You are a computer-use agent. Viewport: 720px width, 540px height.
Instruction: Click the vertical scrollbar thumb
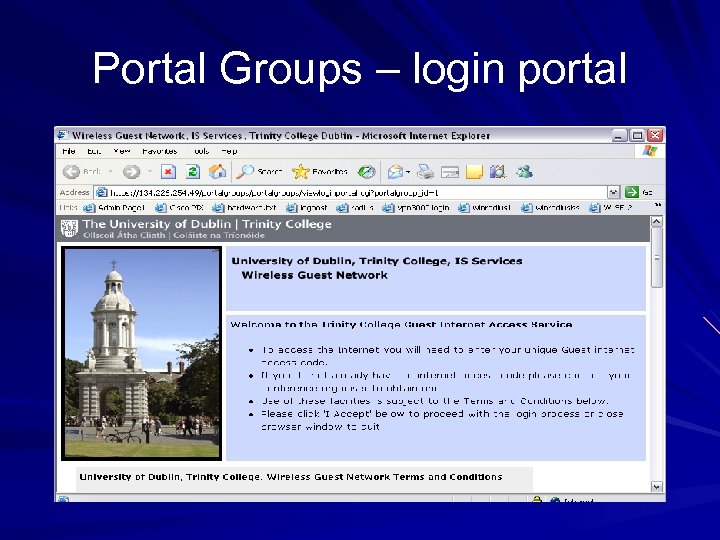coord(657,257)
